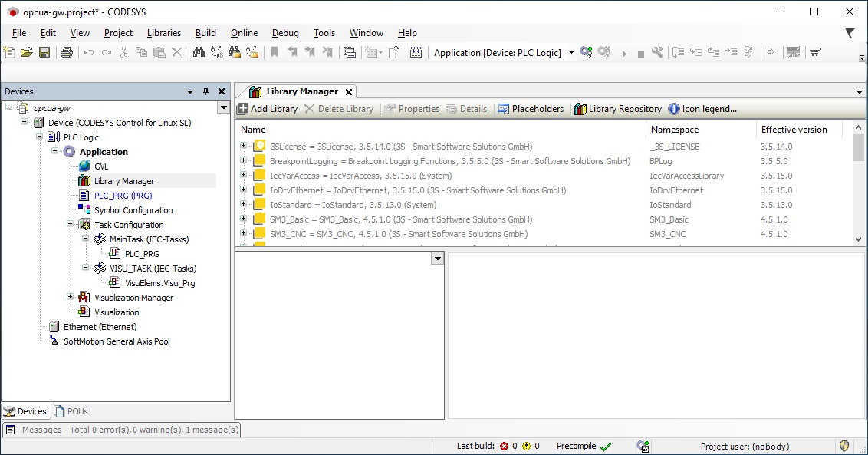The height and width of the screenshot is (455, 868).
Task: Click the Namespace column header
Action: [x=700, y=130]
